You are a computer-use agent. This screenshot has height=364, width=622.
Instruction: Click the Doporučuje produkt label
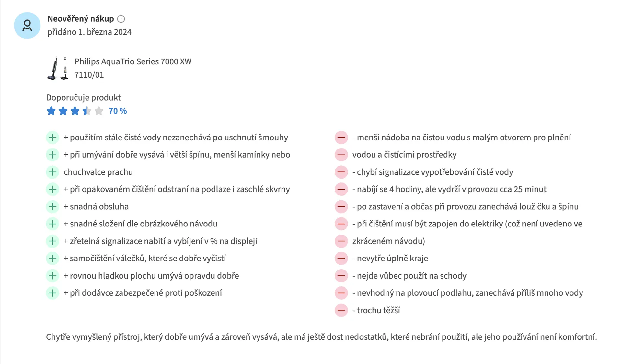click(x=83, y=98)
